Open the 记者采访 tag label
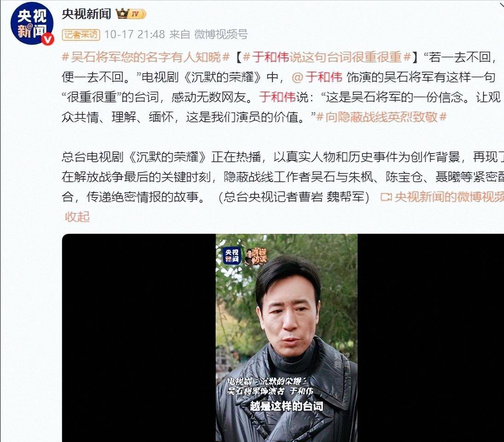 point(81,35)
